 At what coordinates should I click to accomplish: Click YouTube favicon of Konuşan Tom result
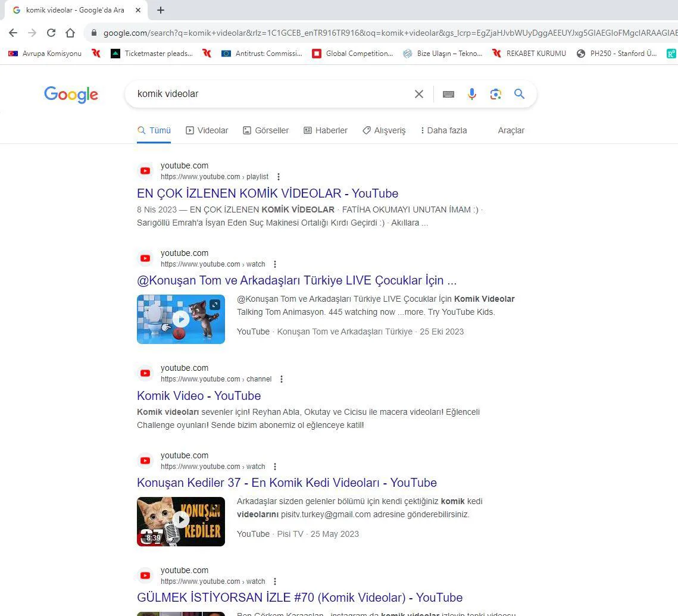(x=145, y=258)
